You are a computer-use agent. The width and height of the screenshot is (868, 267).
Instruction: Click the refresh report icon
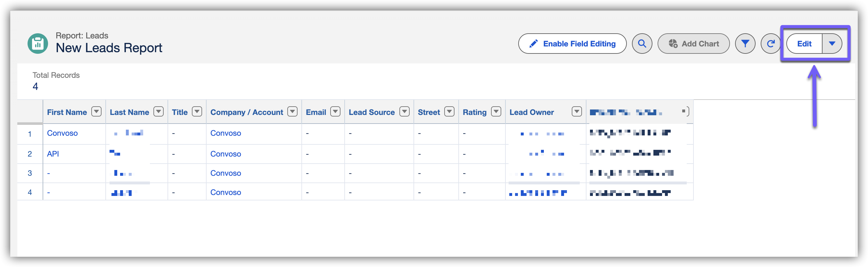[x=770, y=44]
